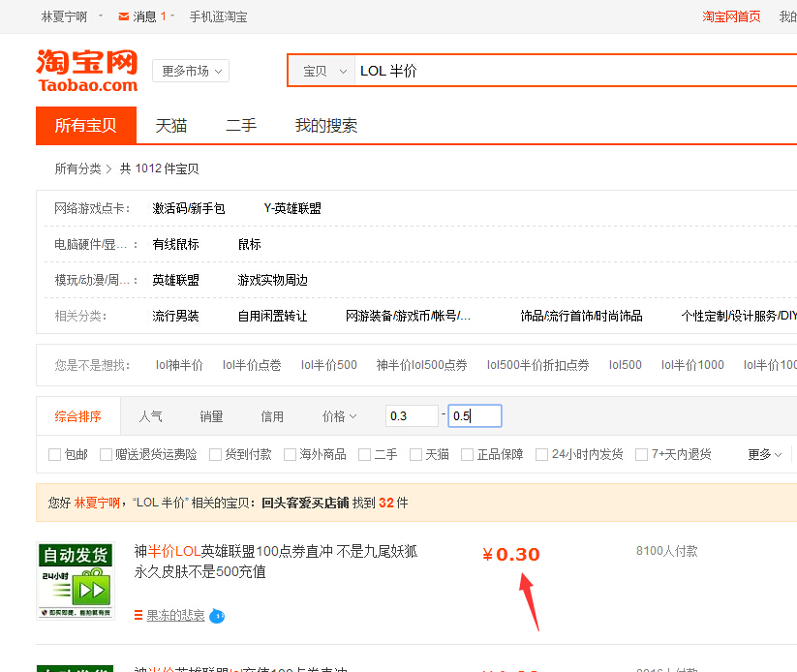Screen dimensions: 797x672
Task: Toggle 货到付款 checkbox
Action: coord(216,454)
